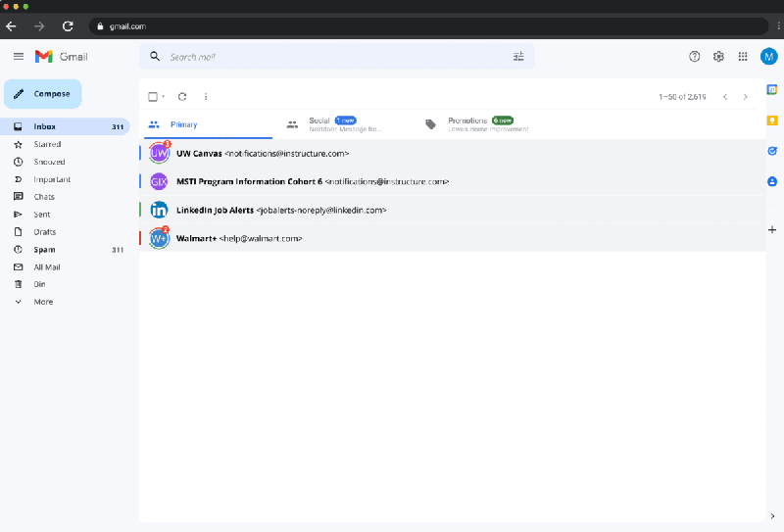This screenshot has height=532, width=784.
Task: Open Google Tasks side panel icon
Action: tap(772, 151)
